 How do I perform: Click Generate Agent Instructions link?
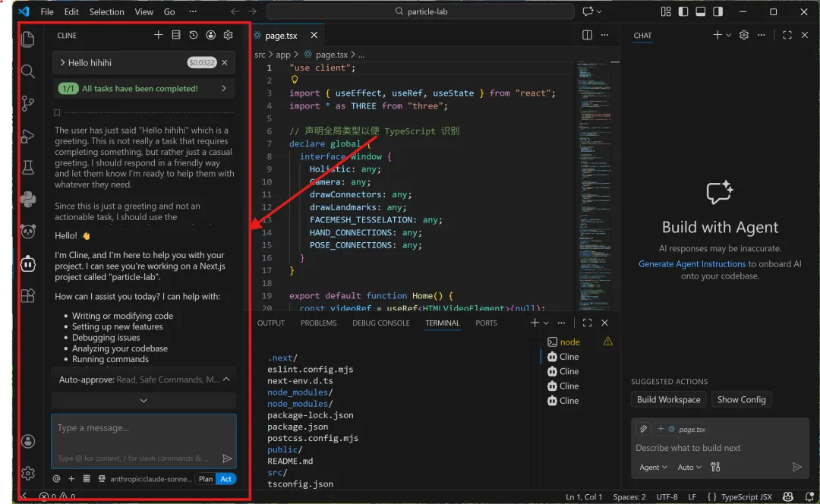click(x=692, y=264)
